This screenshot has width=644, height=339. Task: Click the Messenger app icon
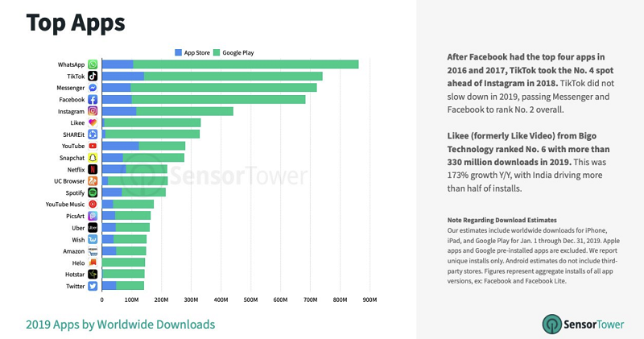pyautogui.click(x=93, y=88)
